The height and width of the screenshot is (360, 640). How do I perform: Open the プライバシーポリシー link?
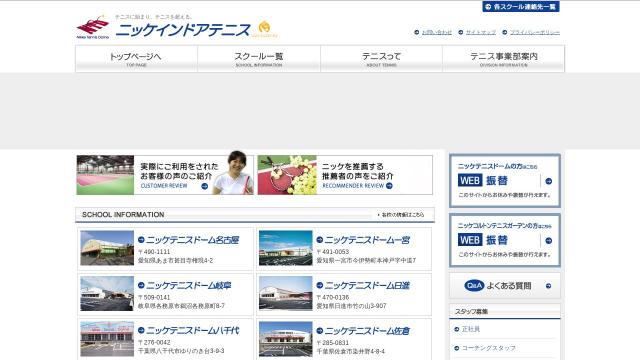(535, 32)
